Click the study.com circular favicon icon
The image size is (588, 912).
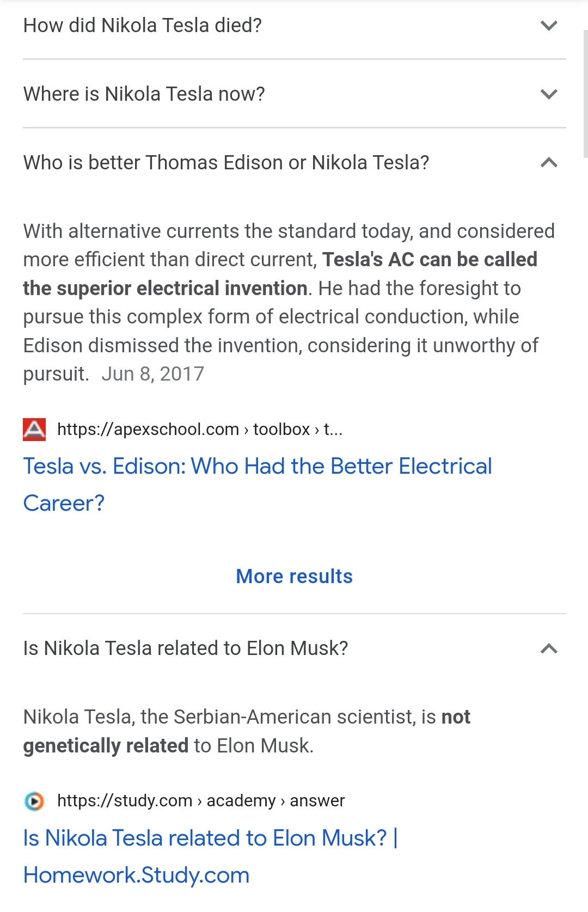coord(34,801)
